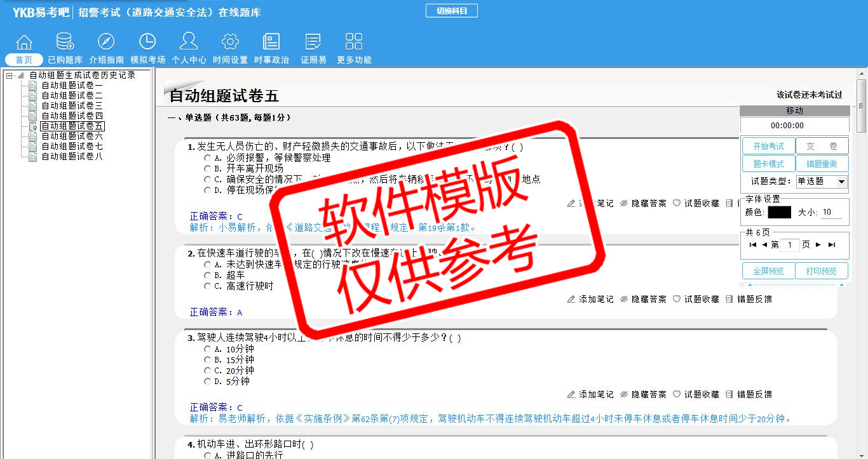This screenshot has width=868, height=459.
Task: Open 个人中心 user profile icon
Action: 189,42
